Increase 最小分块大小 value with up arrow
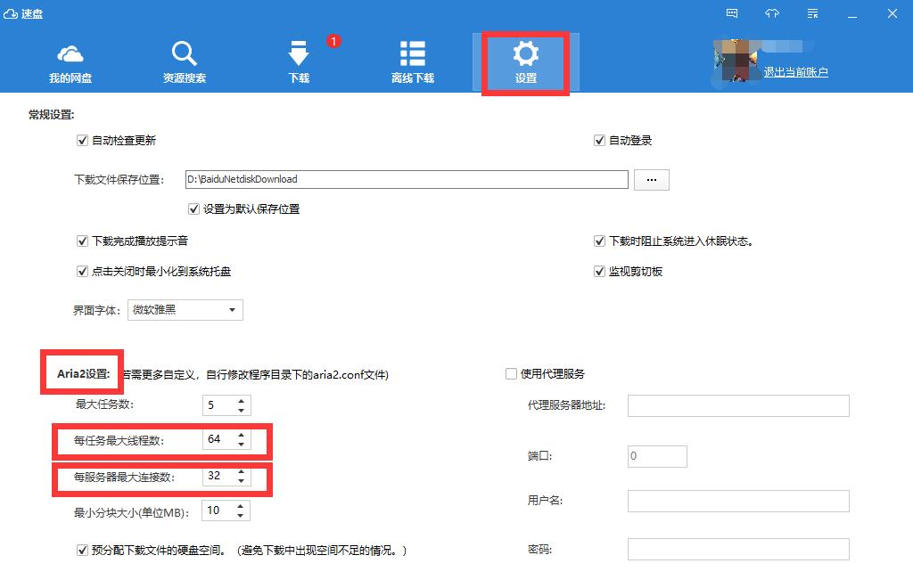The height and width of the screenshot is (588, 913). coord(241,506)
